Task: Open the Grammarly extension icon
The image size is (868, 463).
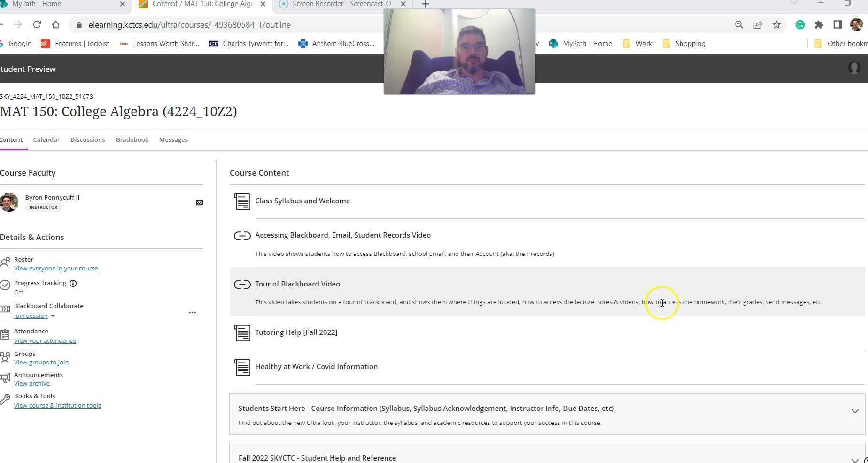Action: click(x=799, y=24)
